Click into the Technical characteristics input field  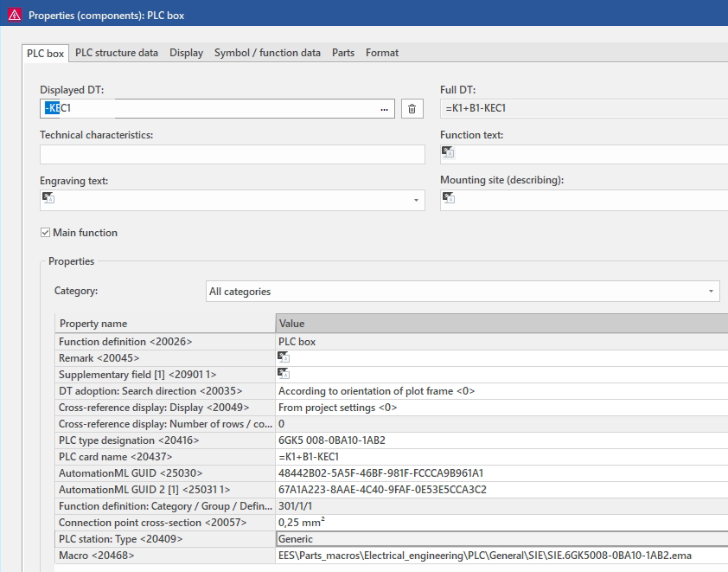[x=232, y=155]
